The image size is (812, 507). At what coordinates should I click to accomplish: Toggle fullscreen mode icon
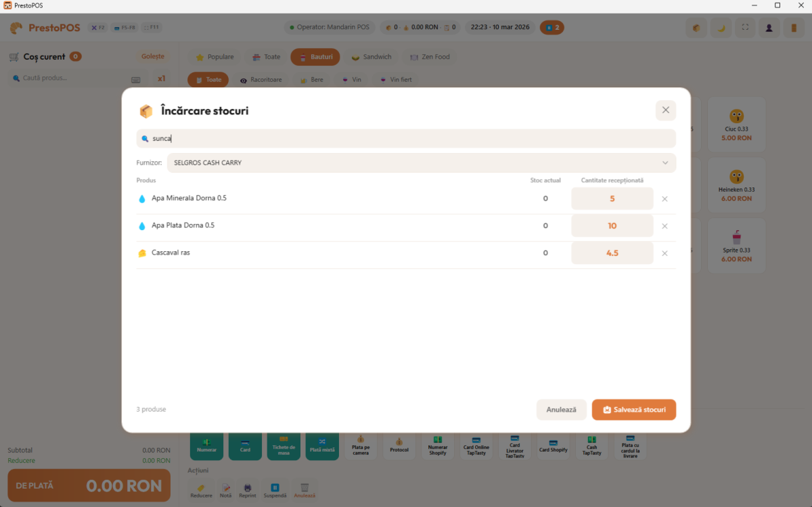coord(745,28)
